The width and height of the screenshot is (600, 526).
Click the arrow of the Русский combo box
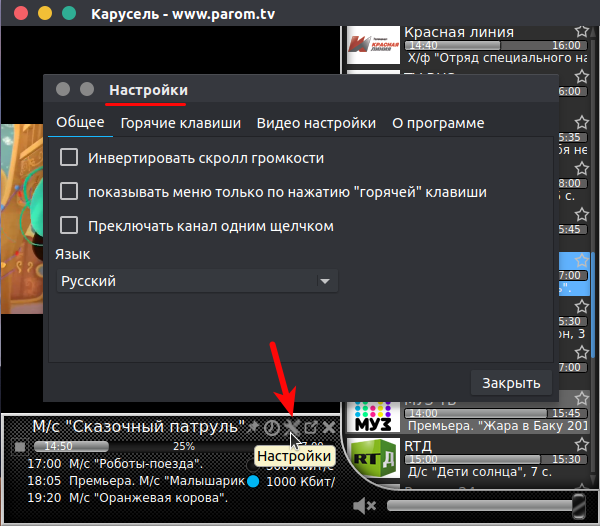pos(325,281)
